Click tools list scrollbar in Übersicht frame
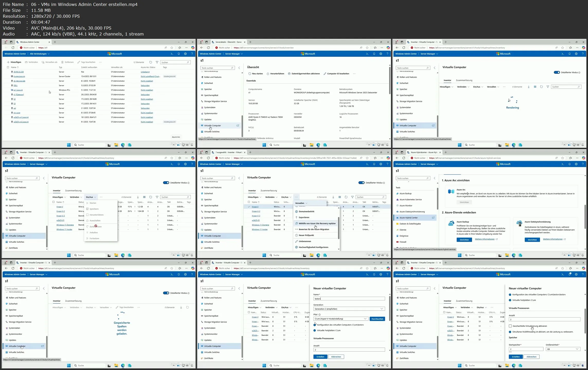Viewport: 588px width, 370px height. [x=242, y=126]
